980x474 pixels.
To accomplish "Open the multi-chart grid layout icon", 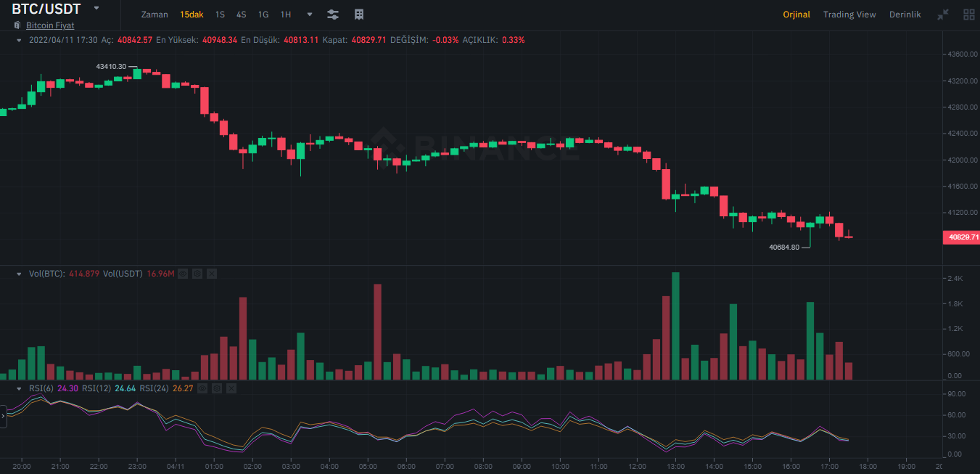I will click(969, 15).
